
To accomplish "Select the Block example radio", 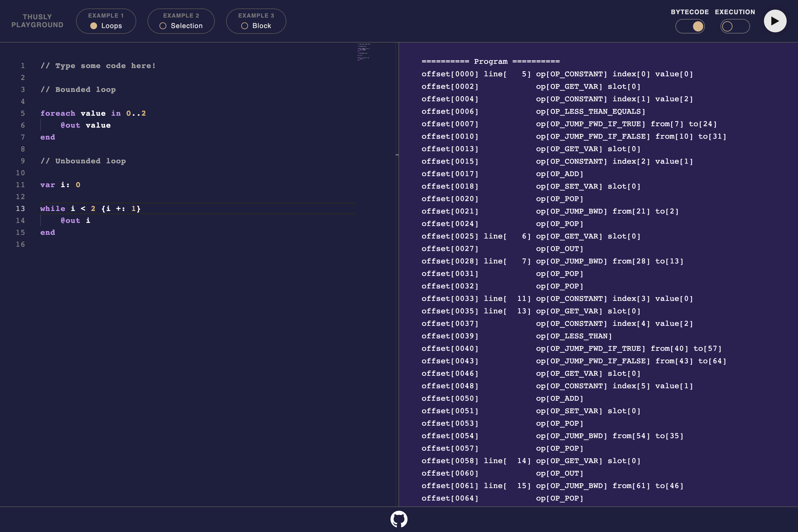I will pos(244,26).
